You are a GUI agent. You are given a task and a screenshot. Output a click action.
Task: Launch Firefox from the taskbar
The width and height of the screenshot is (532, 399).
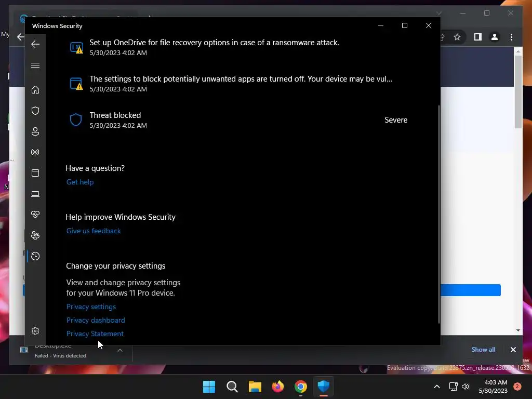point(278,387)
